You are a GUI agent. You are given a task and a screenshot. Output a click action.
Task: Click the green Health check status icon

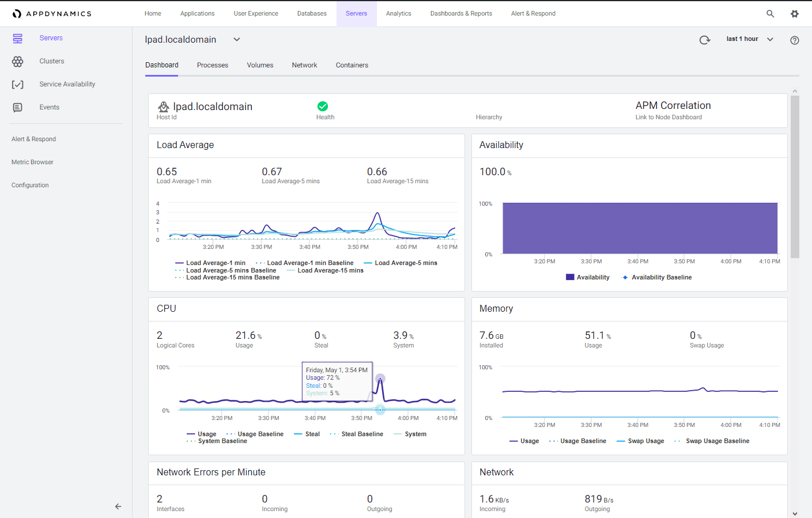coord(323,106)
